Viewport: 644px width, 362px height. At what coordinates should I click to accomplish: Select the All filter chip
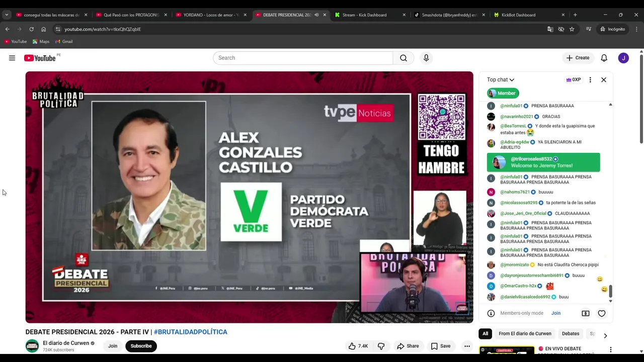coord(485,334)
